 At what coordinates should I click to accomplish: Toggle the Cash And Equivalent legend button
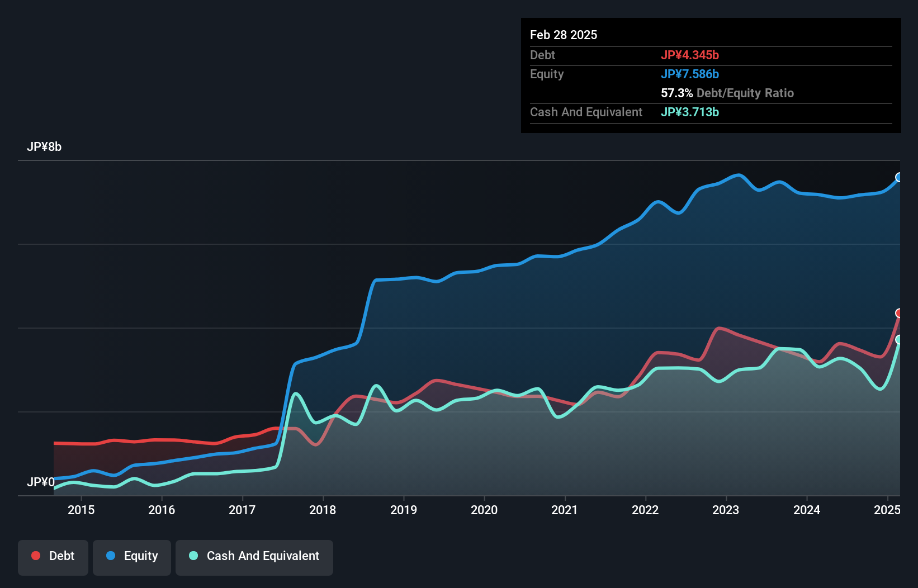tap(254, 557)
